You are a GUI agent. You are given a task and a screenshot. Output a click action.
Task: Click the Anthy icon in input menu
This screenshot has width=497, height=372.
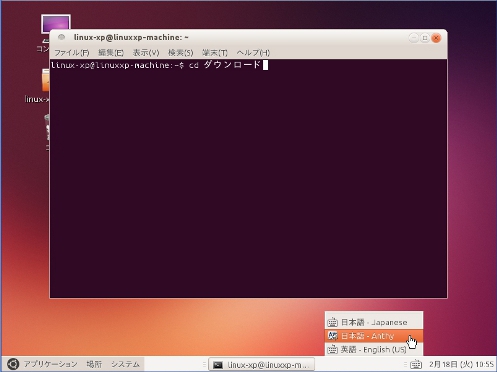333,336
